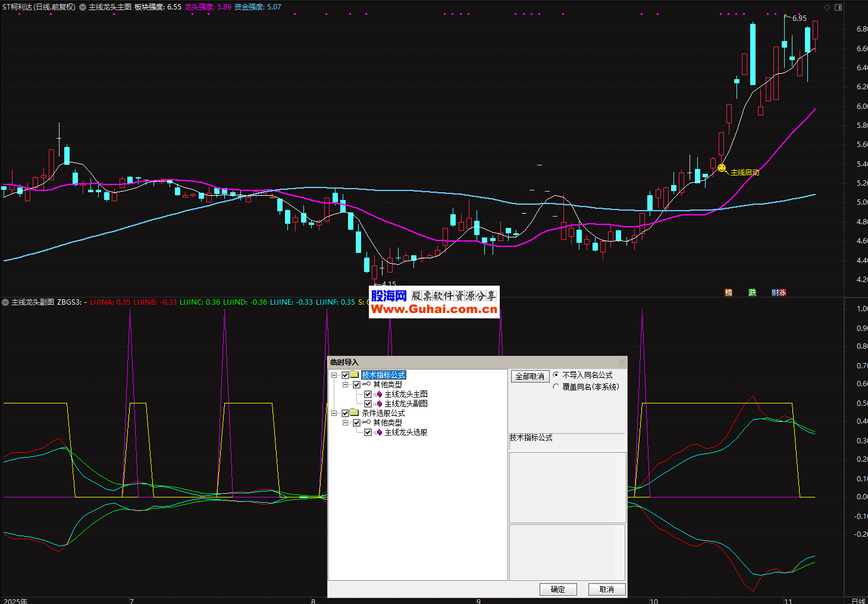Click the 财涨 badge icon
Screen dimensions: 868x604
click(x=778, y=292)
